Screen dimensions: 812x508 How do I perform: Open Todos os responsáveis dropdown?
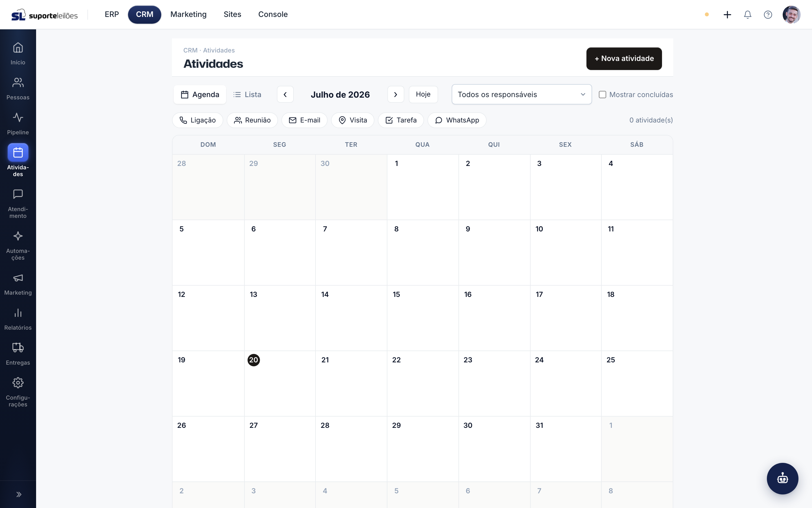(521, 95)
